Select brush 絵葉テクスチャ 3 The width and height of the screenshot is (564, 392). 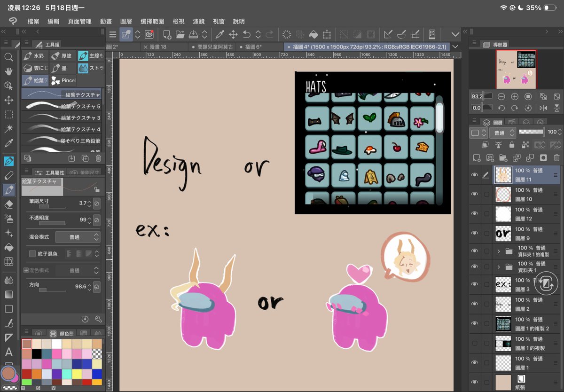(x=62, y=118)
